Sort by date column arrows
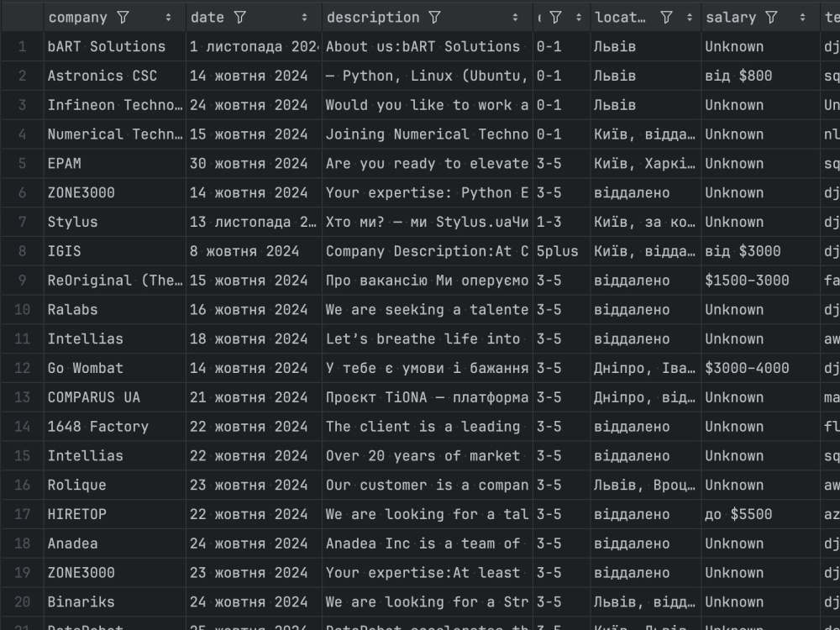Screen dimensions: 840x630 [x=304, y=18]
